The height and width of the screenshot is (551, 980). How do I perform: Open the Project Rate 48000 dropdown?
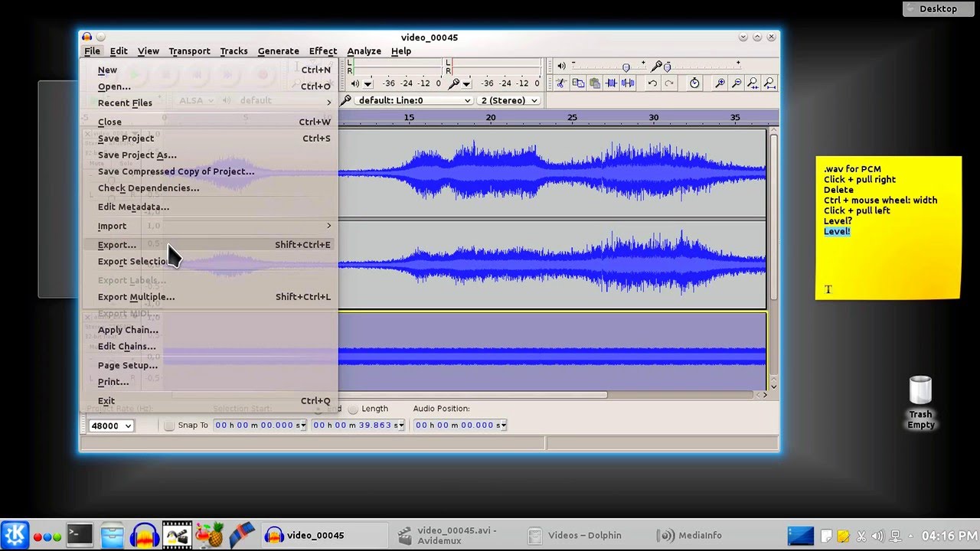(111, 425)
